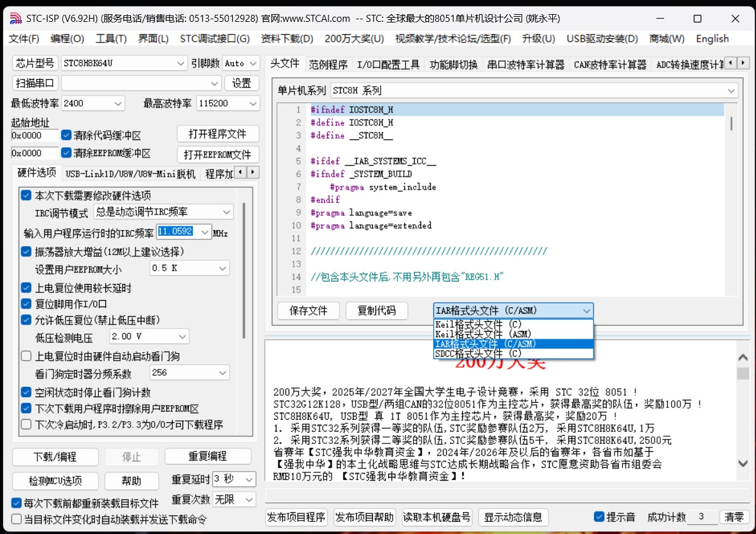
Task: Open 重复延时 3 秒 dropdown
Action: click(234, 479)
